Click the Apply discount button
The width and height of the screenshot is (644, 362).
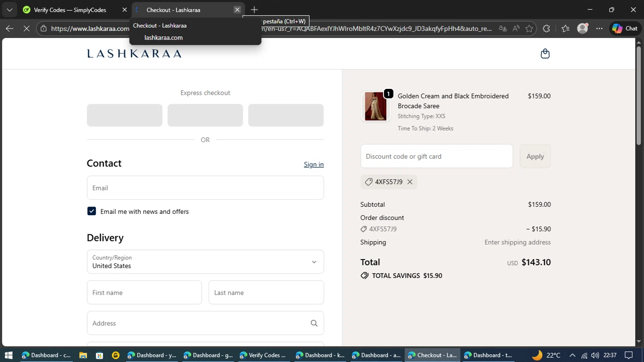(x=535, y=156)
